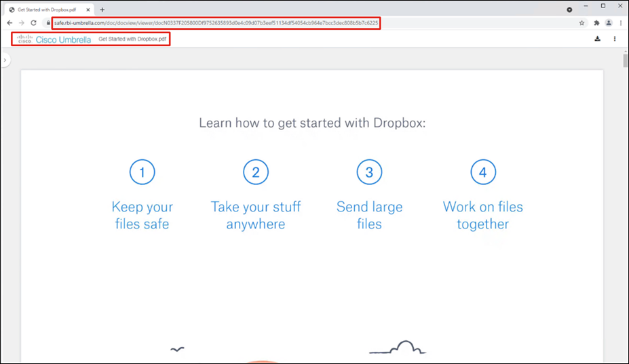Expand the viewer side panel chevron
The width and height of the screenshot is (629, 364).
click(5, 60)
